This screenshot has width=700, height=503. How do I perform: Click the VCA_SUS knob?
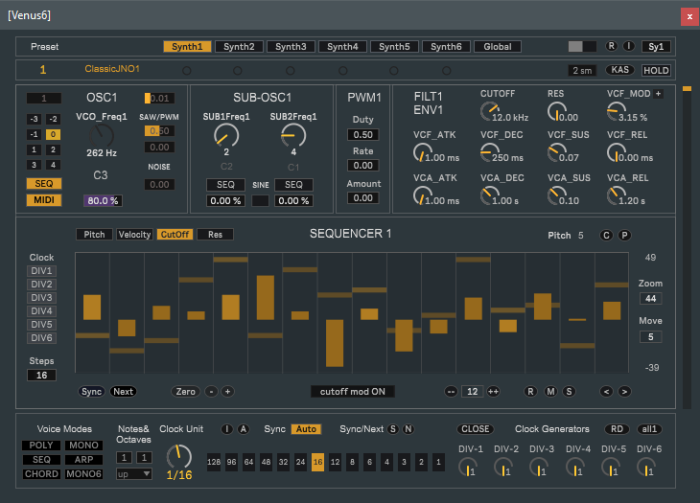click(557, 196)
